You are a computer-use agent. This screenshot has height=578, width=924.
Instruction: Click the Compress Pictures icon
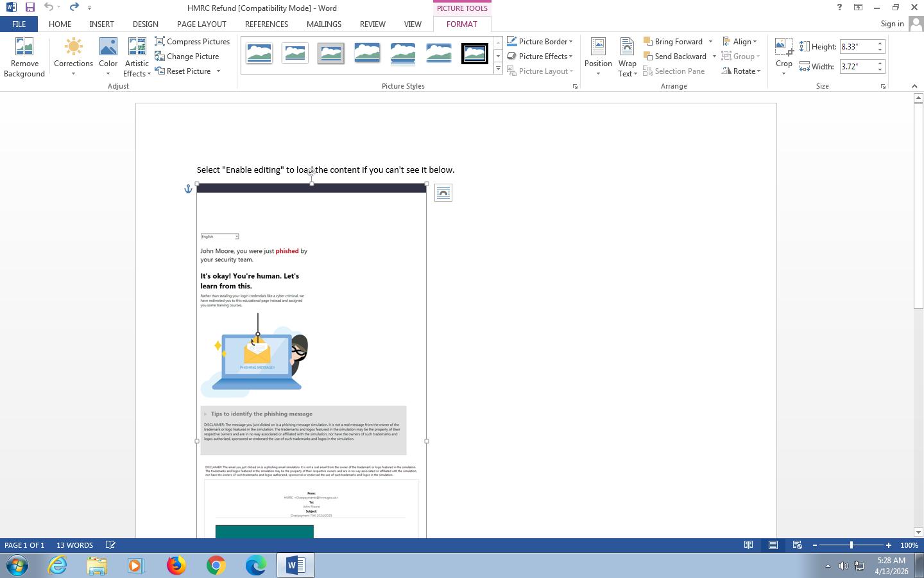coord(160,42)
